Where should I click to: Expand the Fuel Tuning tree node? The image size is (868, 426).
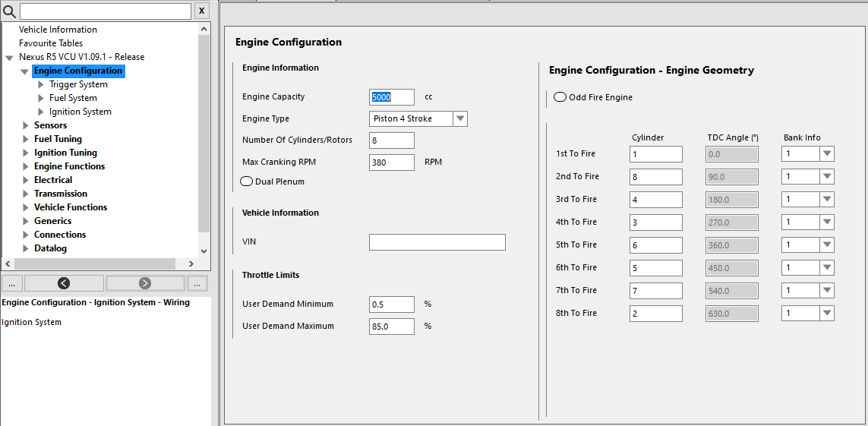(26, 139)
